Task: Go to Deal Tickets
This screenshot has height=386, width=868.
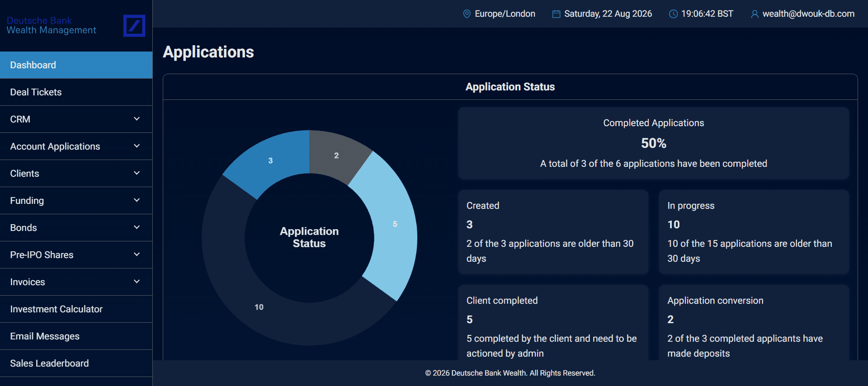Action: click(x=76, y=92)
